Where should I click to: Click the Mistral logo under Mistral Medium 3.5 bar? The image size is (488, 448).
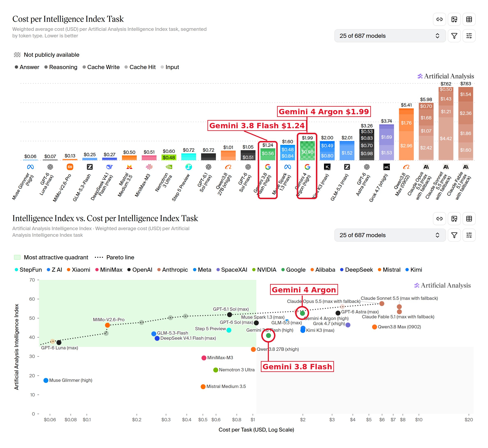pos(129,167)
